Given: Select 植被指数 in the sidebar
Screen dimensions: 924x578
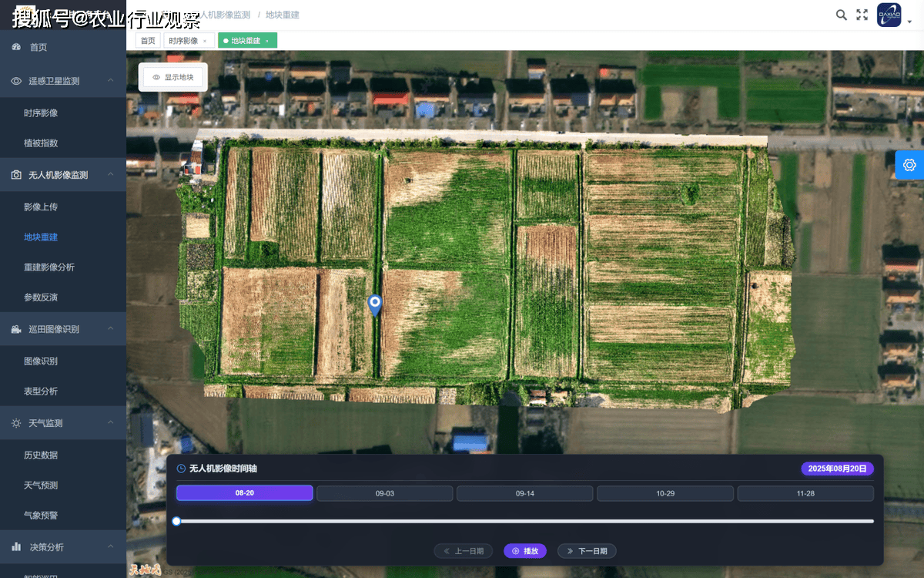Looking at the screenshot, I should 41,143.
